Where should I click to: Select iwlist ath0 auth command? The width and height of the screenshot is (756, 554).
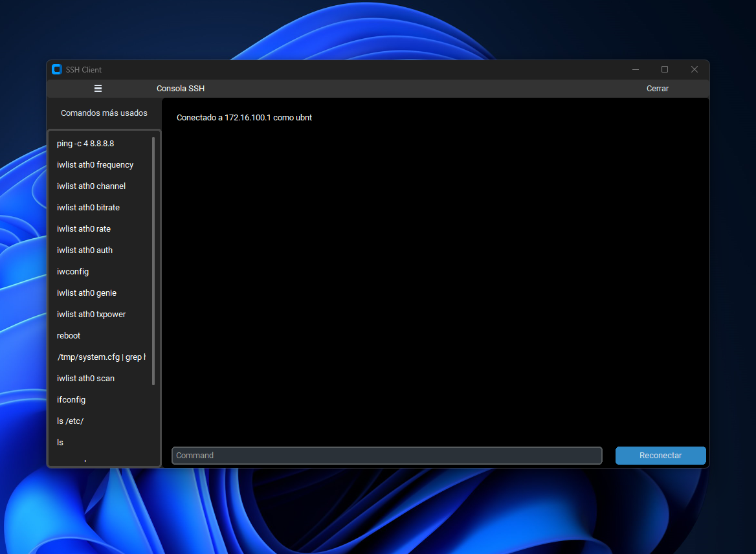tap(85, 250)
